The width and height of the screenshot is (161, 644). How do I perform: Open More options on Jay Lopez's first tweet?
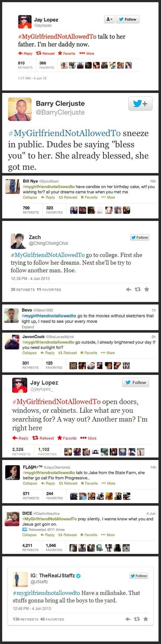point(87,54)
